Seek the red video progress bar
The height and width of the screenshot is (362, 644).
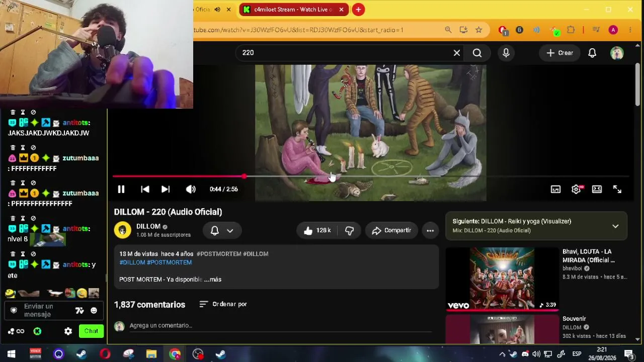371,176
